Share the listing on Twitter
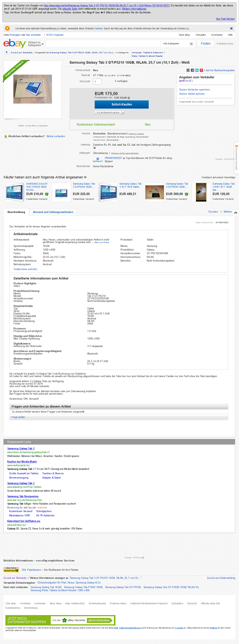 [x=197, y=70]
